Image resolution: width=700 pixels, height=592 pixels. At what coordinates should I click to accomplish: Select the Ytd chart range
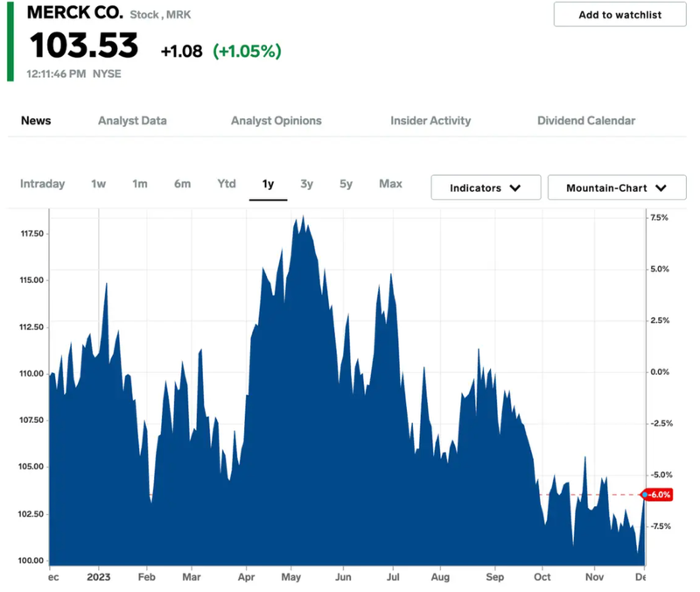point(227,184)
